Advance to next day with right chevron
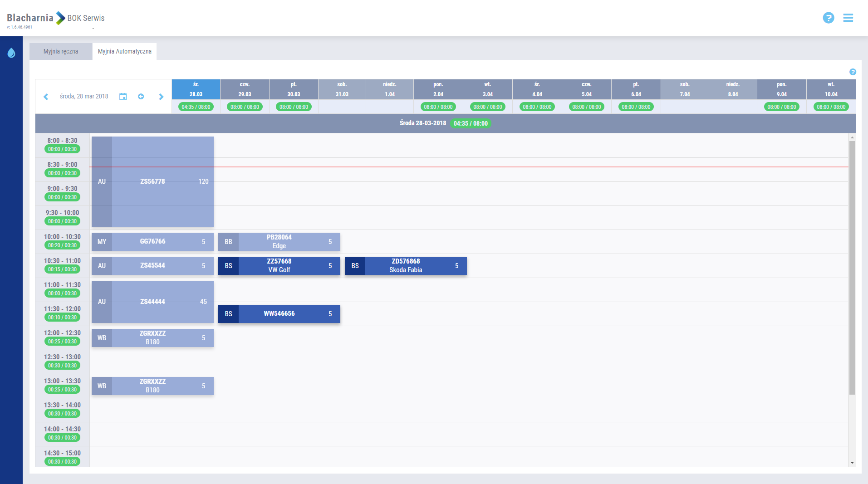 coord(161,97)
